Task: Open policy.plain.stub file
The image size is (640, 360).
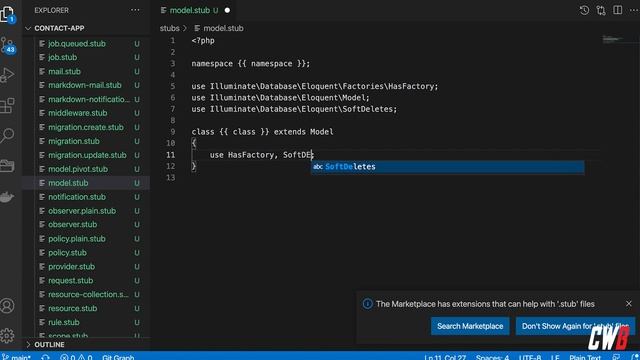Action: [x=77, y=239]
